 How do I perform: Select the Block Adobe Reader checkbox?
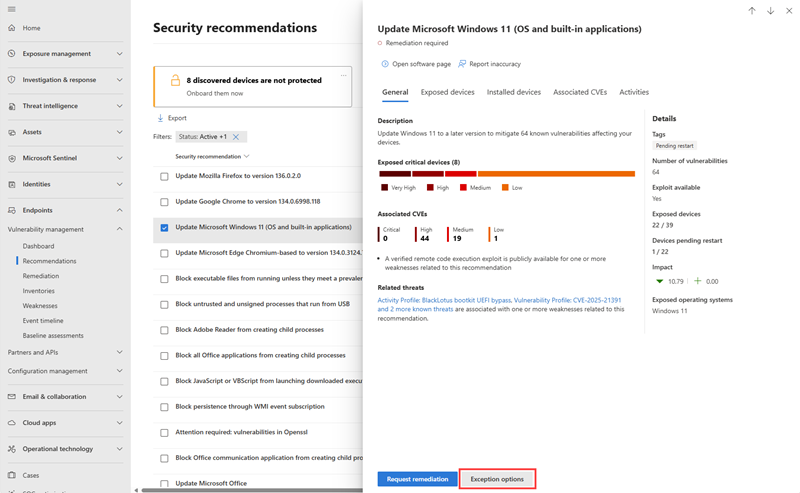165,330
